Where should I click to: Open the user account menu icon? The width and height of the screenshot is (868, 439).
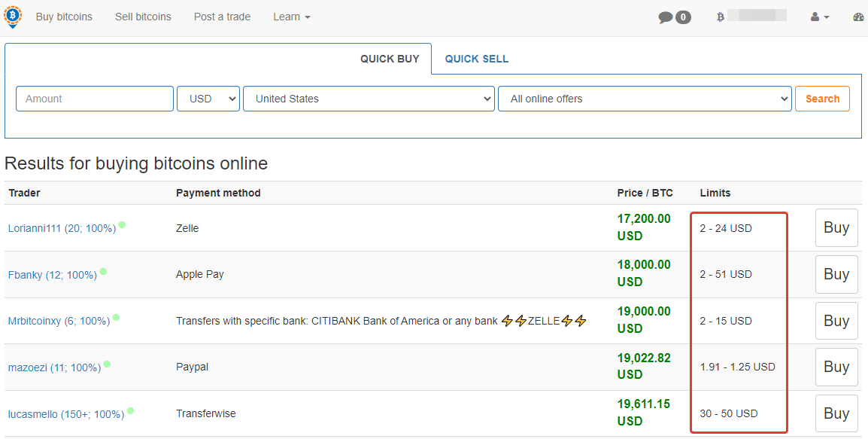coord(820,17)
